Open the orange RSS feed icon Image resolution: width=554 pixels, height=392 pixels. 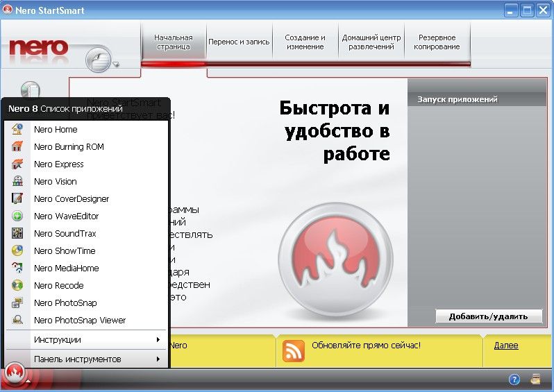293,351
